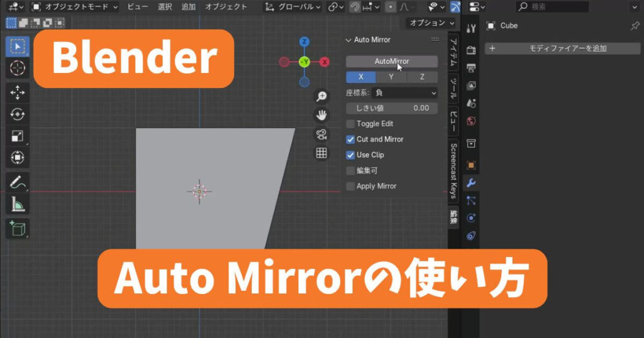
Task: Open the Physics properties tab icon
Action: (471, 218)
